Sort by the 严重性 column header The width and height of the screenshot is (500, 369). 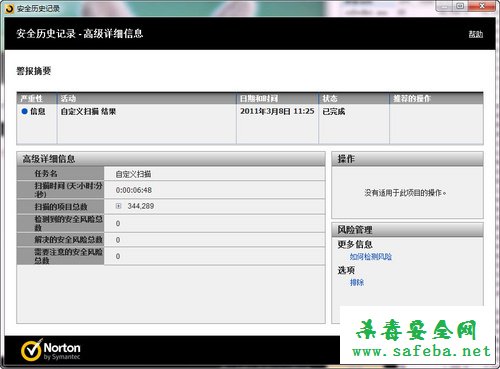pos(37,98)
